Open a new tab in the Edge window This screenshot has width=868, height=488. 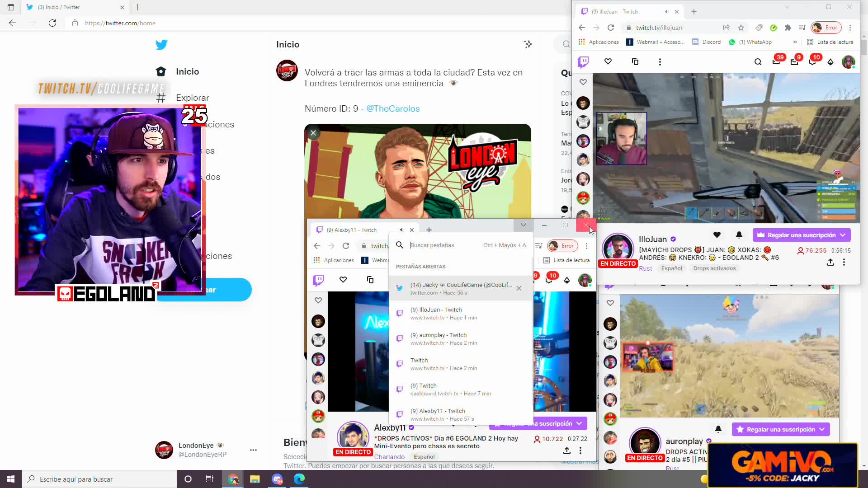point(138,7)
